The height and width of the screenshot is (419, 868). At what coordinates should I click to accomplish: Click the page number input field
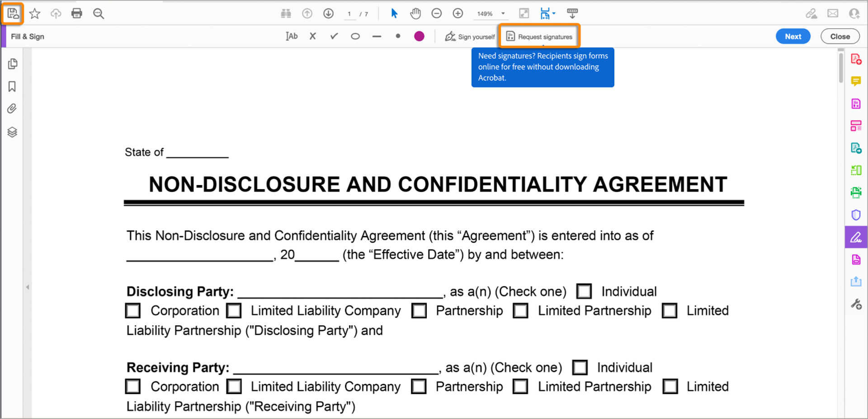pos(349,14)
